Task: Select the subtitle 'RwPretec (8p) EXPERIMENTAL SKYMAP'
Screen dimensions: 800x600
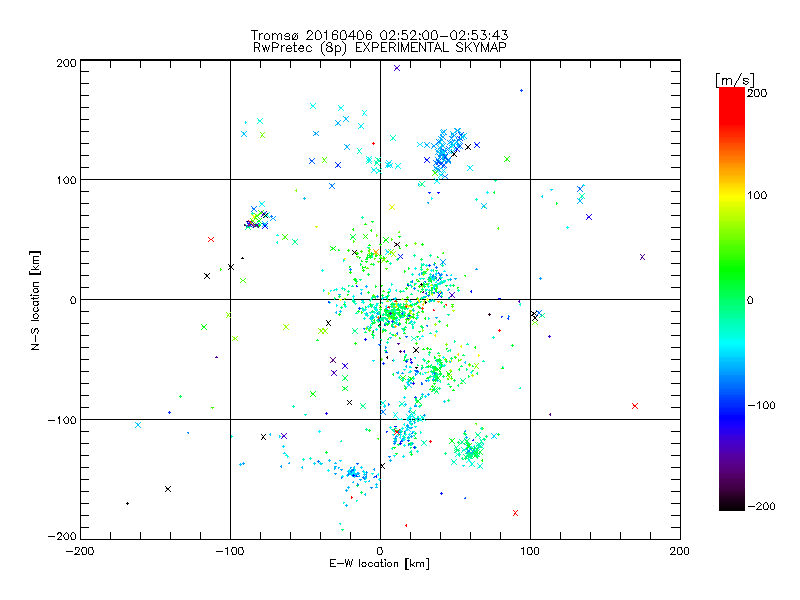Action: tap(380, 48)
